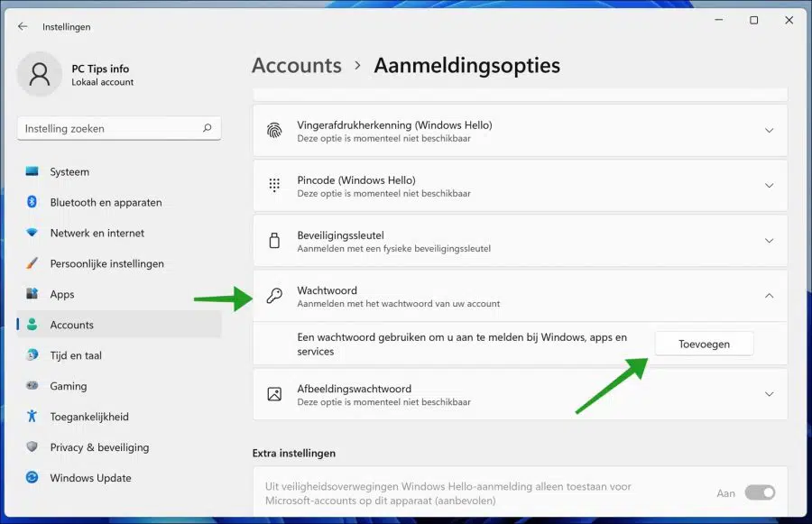Click the Lokaal account text

[x=103, y=82]
